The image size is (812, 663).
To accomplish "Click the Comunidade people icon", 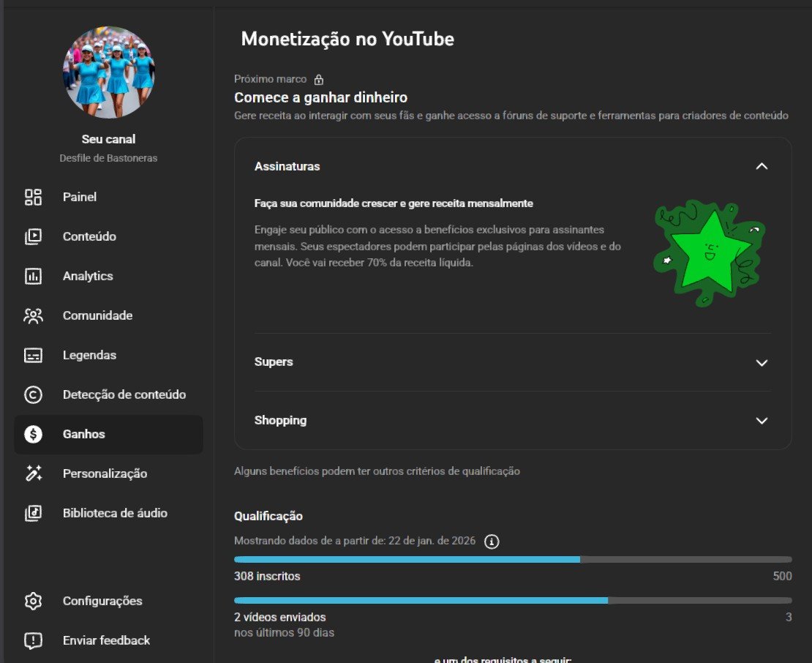I will click(33, 315).
